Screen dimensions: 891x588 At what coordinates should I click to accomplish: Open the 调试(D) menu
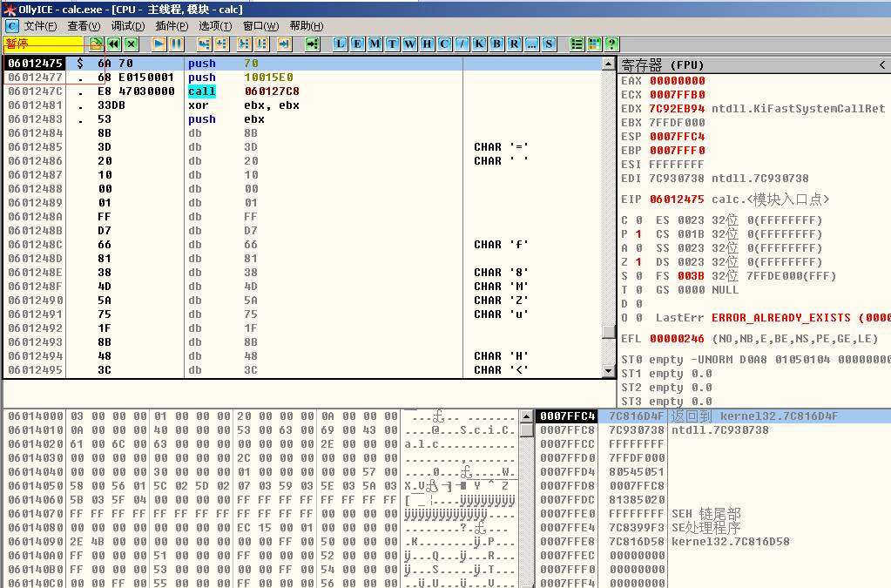(128, 26)
